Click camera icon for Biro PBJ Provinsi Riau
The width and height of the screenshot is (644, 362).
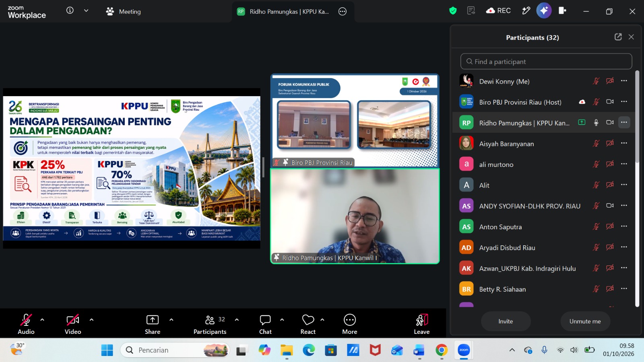click(610, 102)
